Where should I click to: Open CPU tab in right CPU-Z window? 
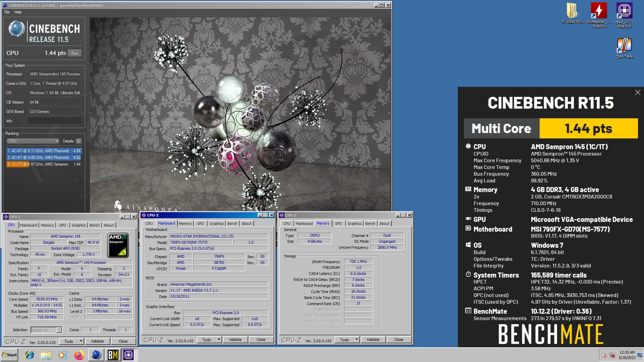[287, 224]
